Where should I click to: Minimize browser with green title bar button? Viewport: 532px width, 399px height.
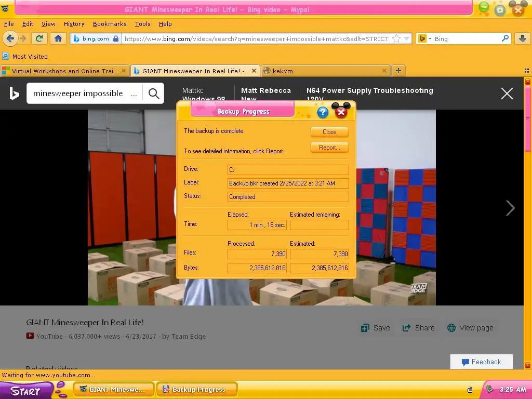[x=484, y=6]
